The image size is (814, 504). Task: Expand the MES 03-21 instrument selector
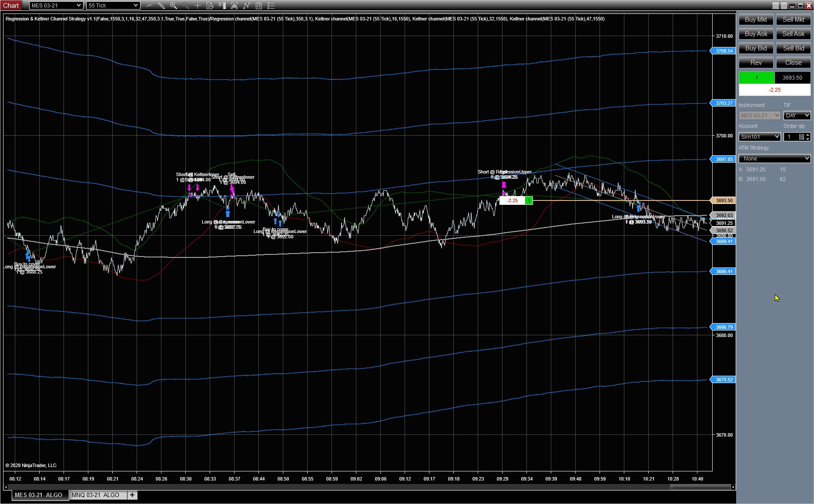tap(56, 6)
